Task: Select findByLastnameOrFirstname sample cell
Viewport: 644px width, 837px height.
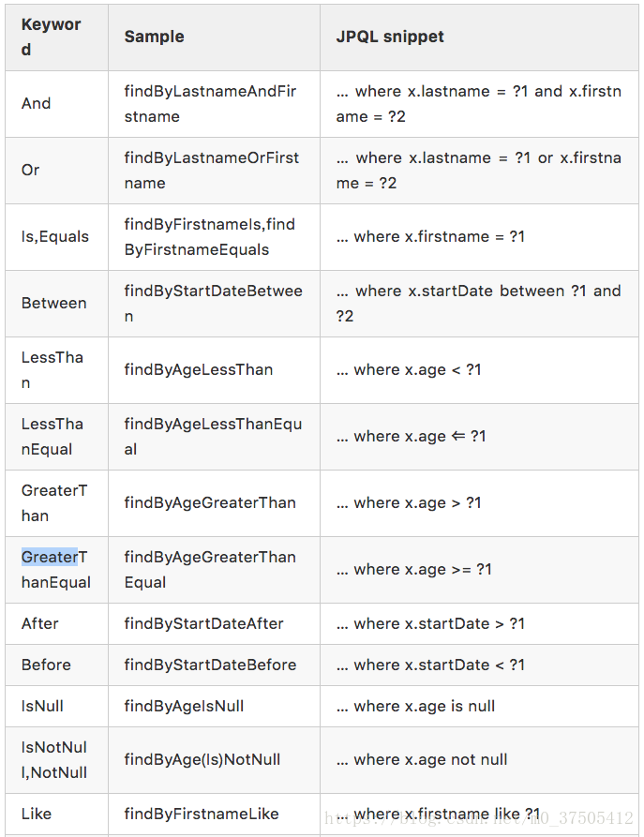Action: coord(214,171)
